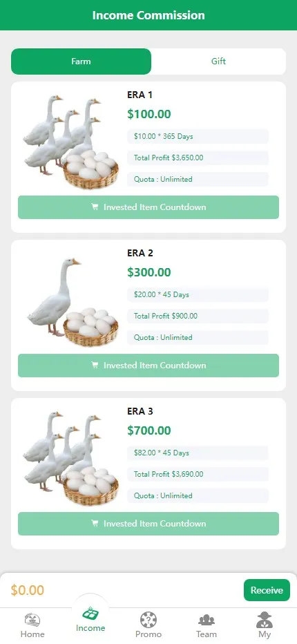The height and width of the screenshot is (644, 297).
Task: Click cart icon in ERA 2 button
Action: (95, 365)
